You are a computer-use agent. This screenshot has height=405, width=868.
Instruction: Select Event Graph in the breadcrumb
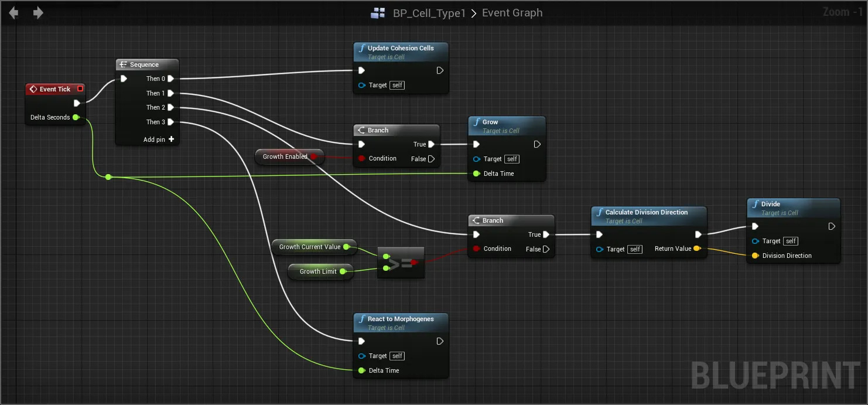[512, 13]
